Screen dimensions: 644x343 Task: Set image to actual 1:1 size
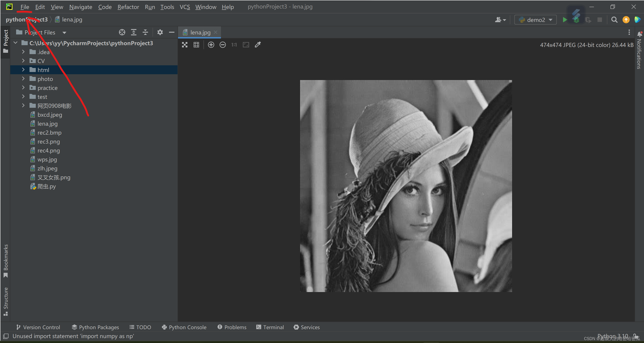tap(234, 45)
